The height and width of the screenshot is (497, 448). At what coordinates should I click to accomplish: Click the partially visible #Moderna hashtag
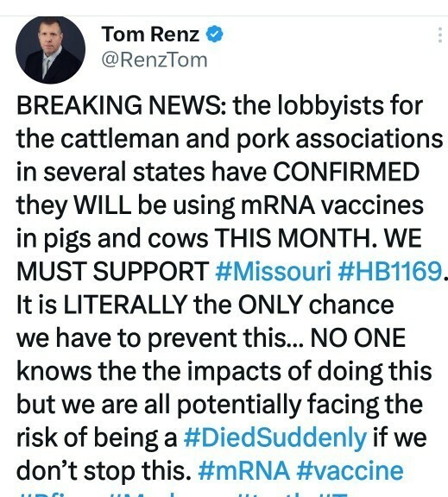(x=167, y=494)
